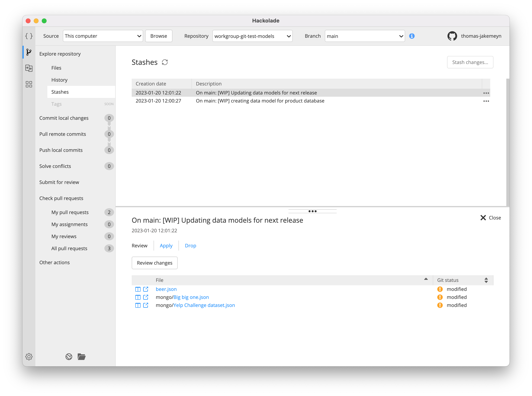Viewport: 532px width, 396px height.
Task: Expand Branch dropdown to switch branch
Action: coord(364,36)
